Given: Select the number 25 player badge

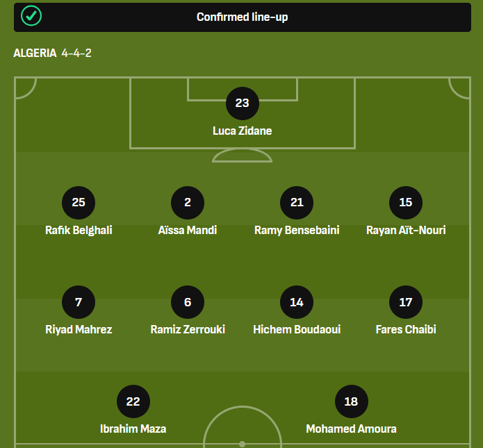Looking at the screenshot, I should 79,203.
